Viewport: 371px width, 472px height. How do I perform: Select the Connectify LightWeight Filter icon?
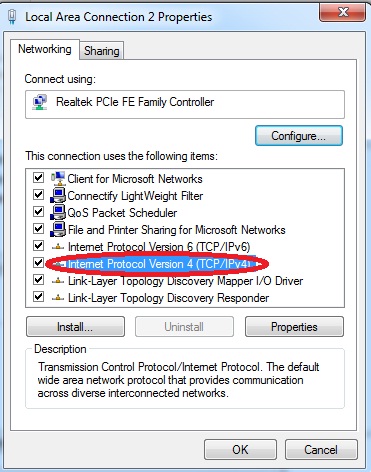58,195
